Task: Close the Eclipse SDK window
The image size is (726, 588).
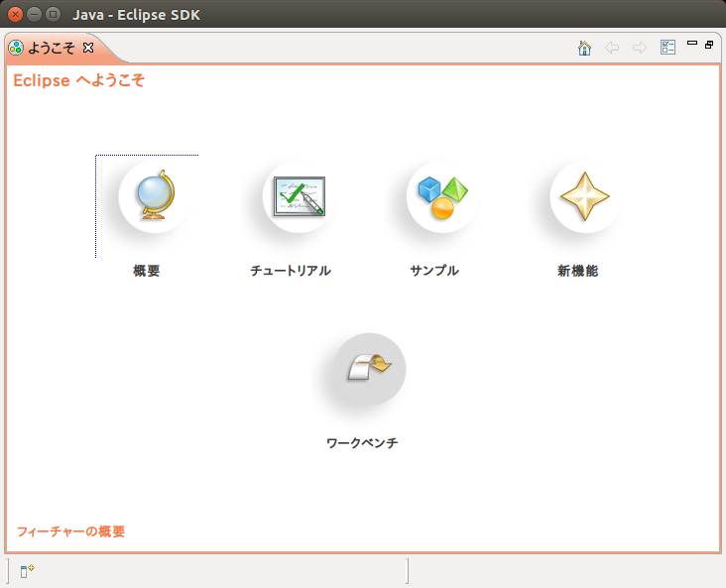Action: pyautogui.click(x=15, y=15)
